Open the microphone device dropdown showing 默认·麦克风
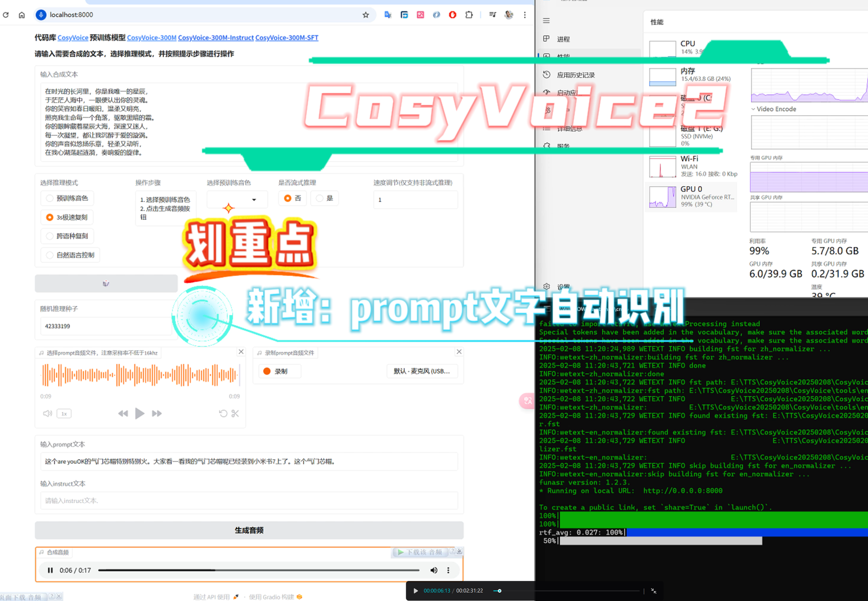The width and height of the screenshot is (868, 601). point(423,371)
